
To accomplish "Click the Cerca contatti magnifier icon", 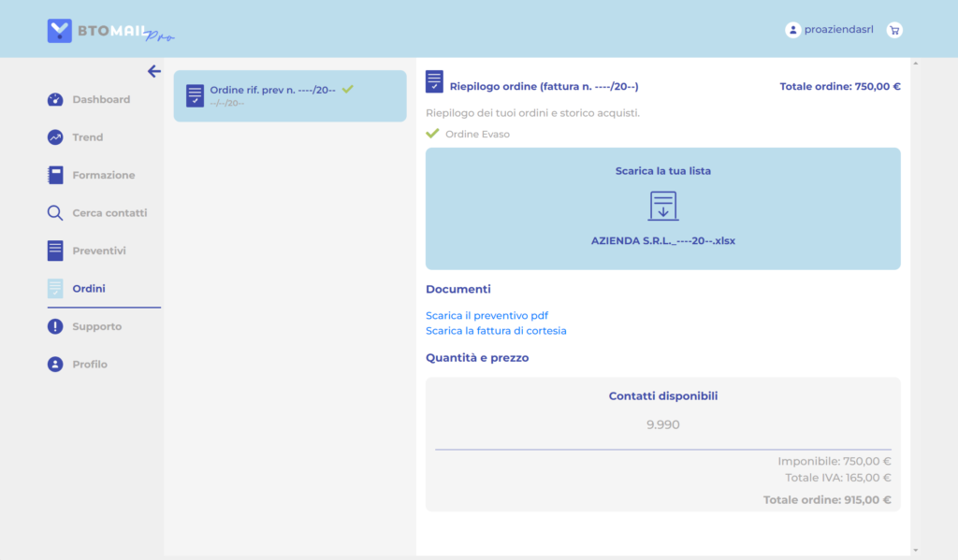I will click(x=55, y=213).
